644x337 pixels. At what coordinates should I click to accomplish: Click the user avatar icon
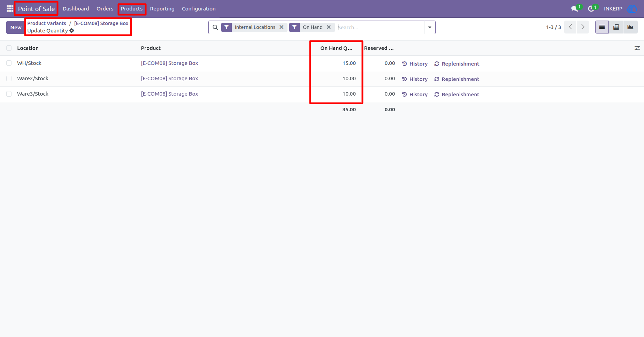coord(632,9)
